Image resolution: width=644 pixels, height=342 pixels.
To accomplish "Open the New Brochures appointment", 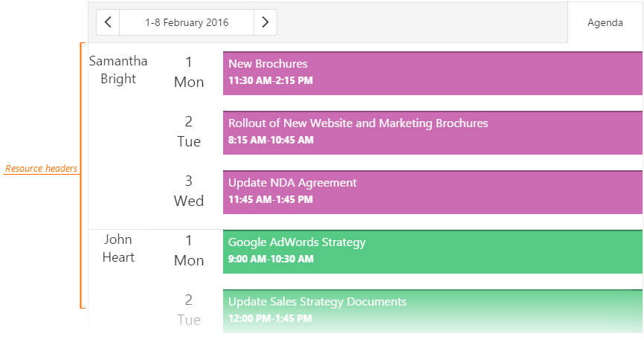I will pos(432,73).
